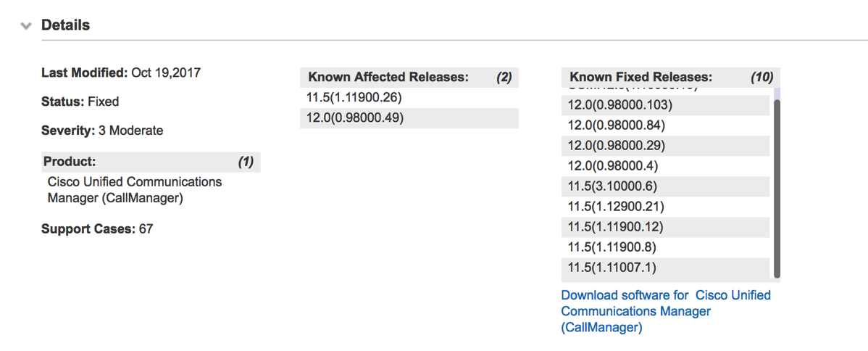
Task: Select fixed release 11.5(1.11007.1)
Action: pyautogui.click(x=612, y=268)
